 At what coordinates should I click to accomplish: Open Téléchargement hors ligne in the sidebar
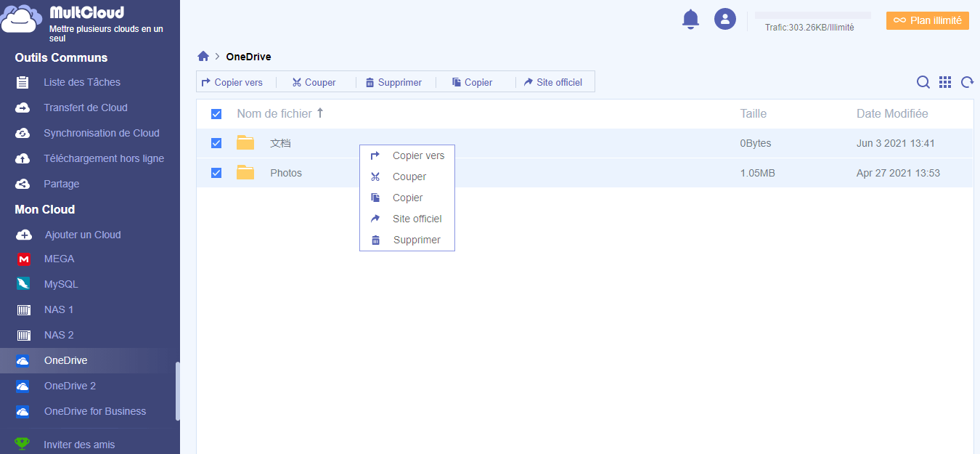(x=104, y=158)
